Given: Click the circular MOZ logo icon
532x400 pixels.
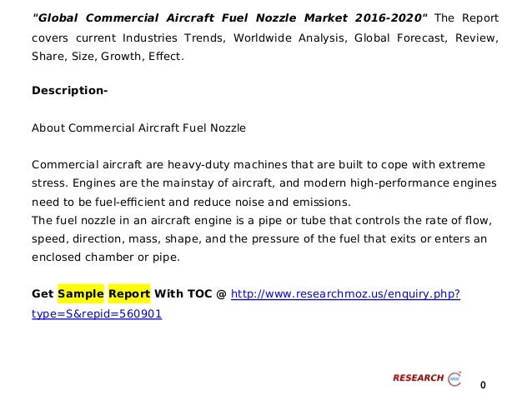Looking at the screenshot, I should [455, 378].
